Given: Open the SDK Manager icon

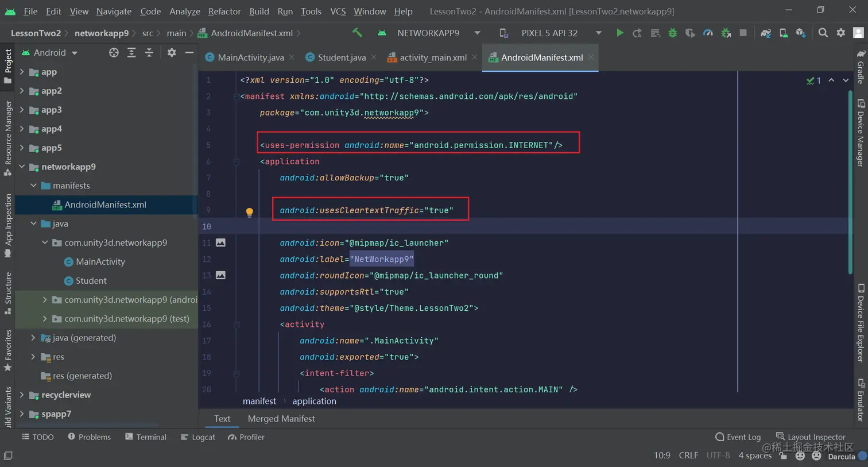Looking at the screenshot, I should pos(801,33).
